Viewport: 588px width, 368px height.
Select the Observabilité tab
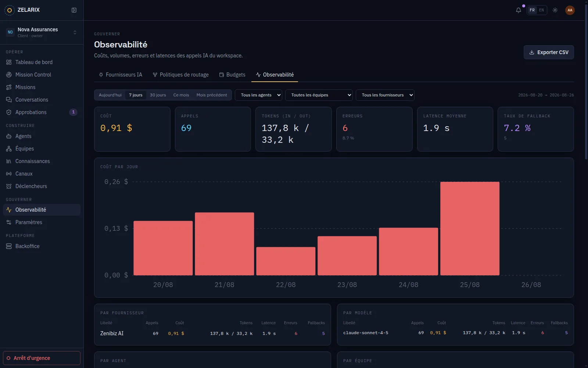[x=275, y=75]
